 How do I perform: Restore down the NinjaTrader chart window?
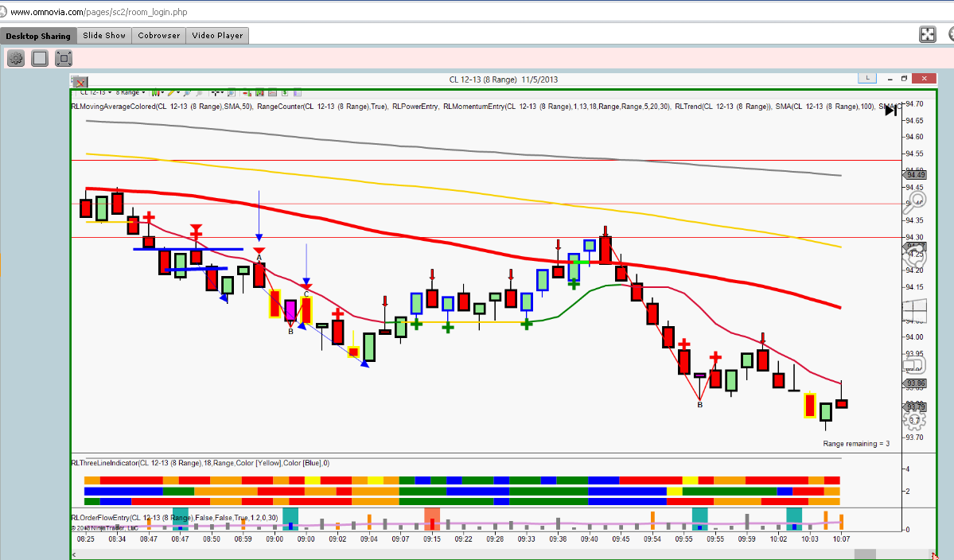tap(905, 79)
